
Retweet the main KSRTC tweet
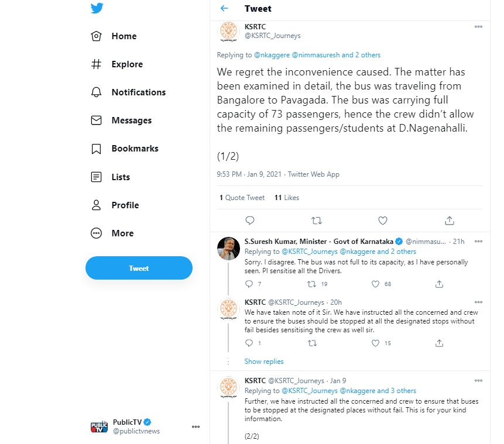(317, 221)
